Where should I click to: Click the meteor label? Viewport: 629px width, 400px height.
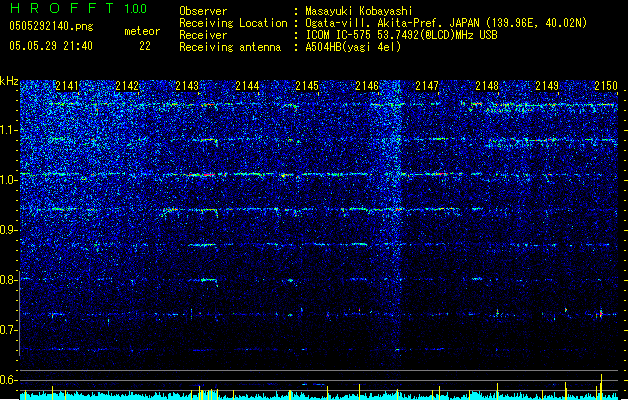point(142,31)
